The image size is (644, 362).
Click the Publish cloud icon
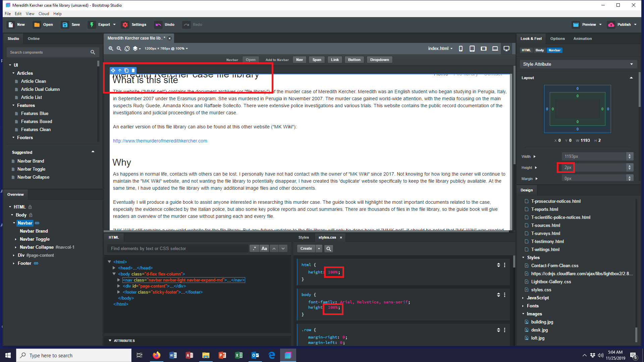[611, 24]
